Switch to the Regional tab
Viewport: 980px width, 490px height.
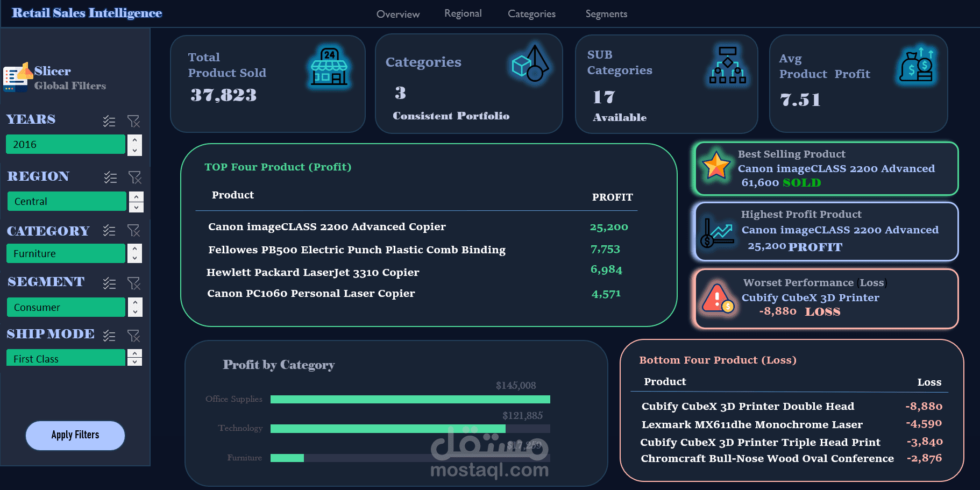pos(463,13)
